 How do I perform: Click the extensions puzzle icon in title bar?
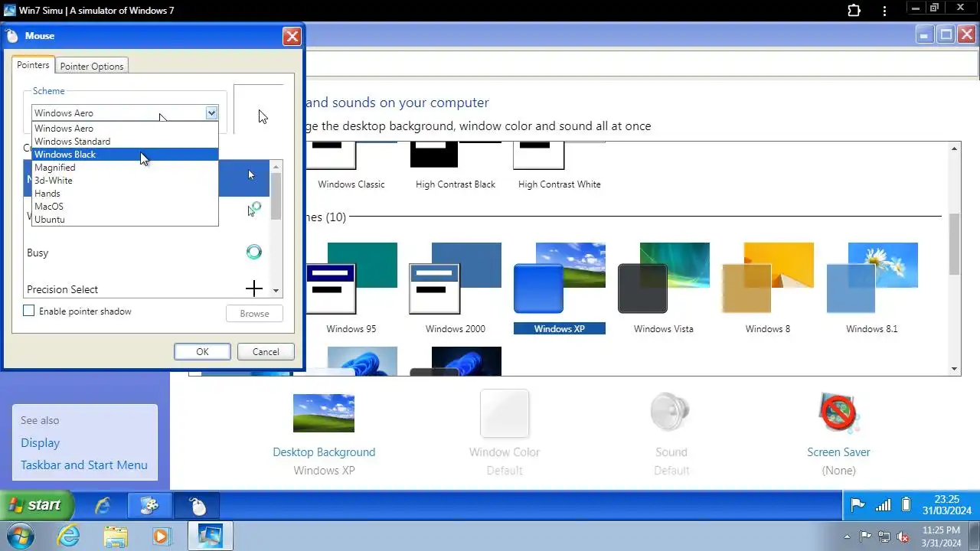(x=854, y=11)
